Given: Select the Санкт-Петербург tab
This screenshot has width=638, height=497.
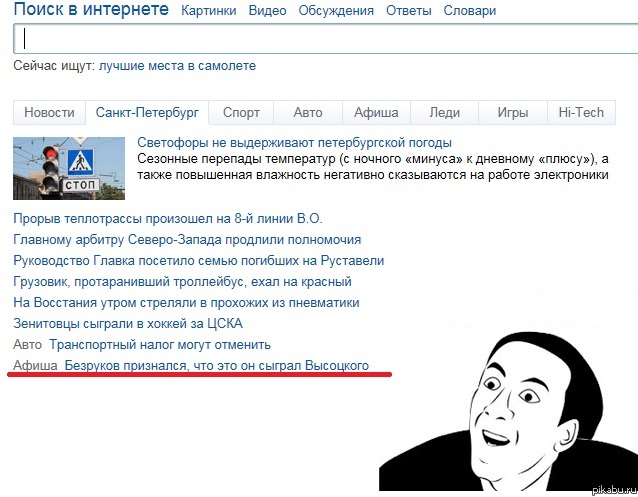Looking at the screenshot, I should coord(147,112).
